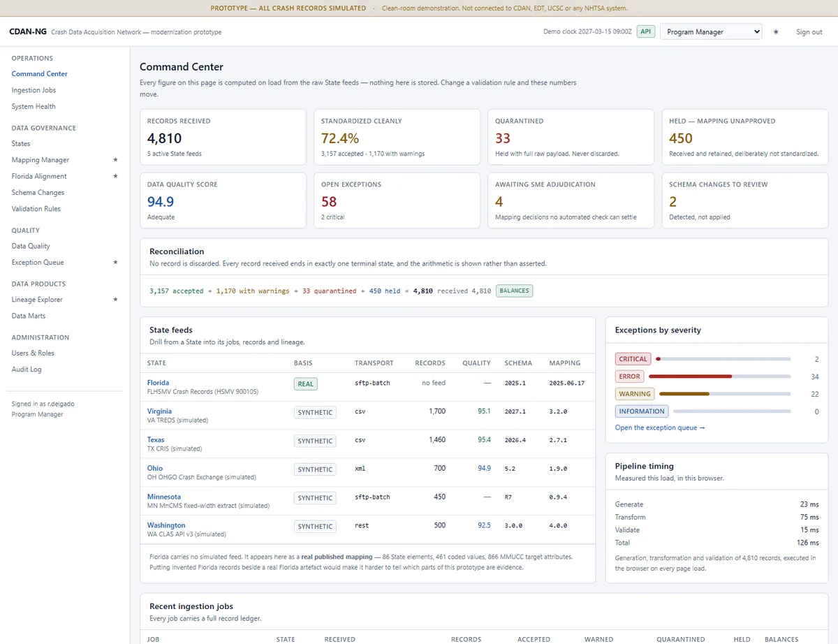
Task: Toggle the light/dark theme sun icon
Action: (x=776, y=32)
